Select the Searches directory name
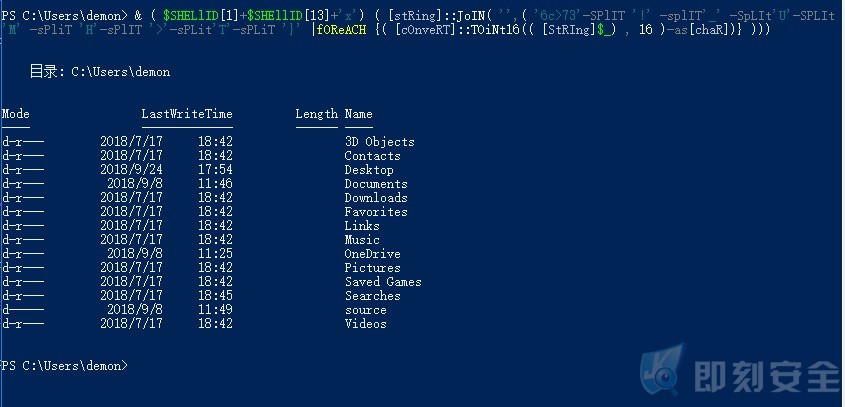The width and height of the screenshot is (845, 407). tap(372, 296)
